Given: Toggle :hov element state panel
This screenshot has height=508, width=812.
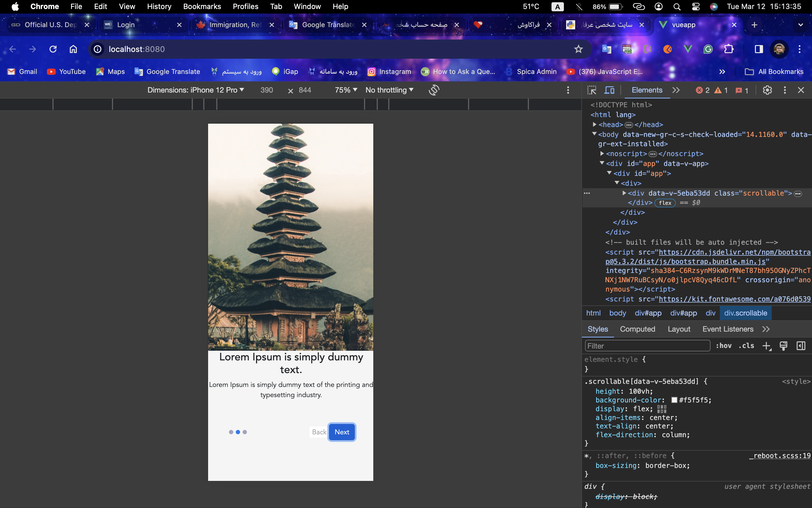Looking at the screenshot, I should click(x=724, y=346).
